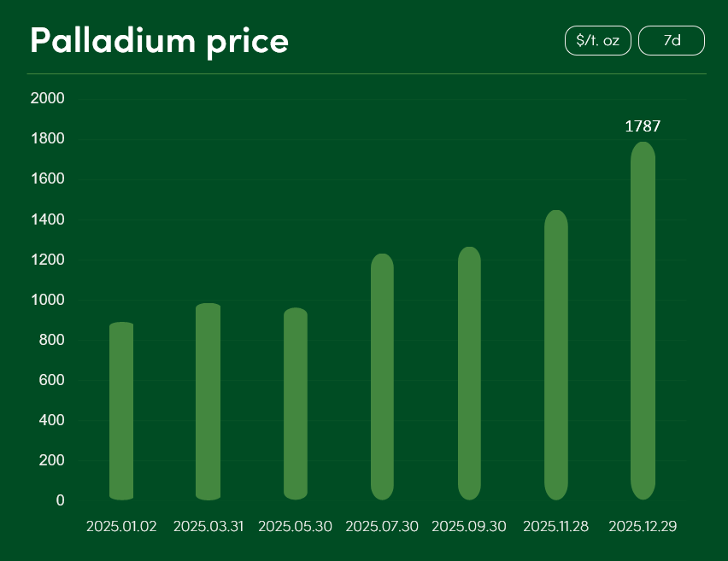728x561 pixels.
Task: Click the Palladium price title
Action: click(159, 40)
